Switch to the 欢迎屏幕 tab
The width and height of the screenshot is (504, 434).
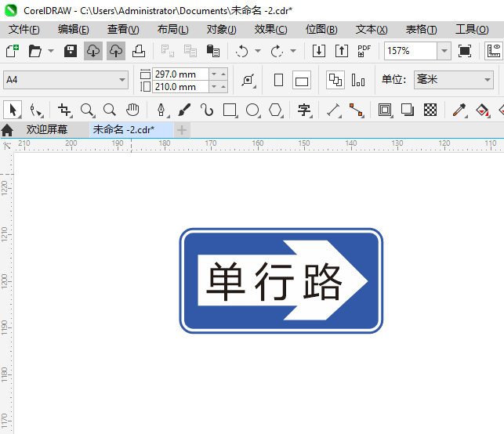pyautogui.click(x=47, y=130)
